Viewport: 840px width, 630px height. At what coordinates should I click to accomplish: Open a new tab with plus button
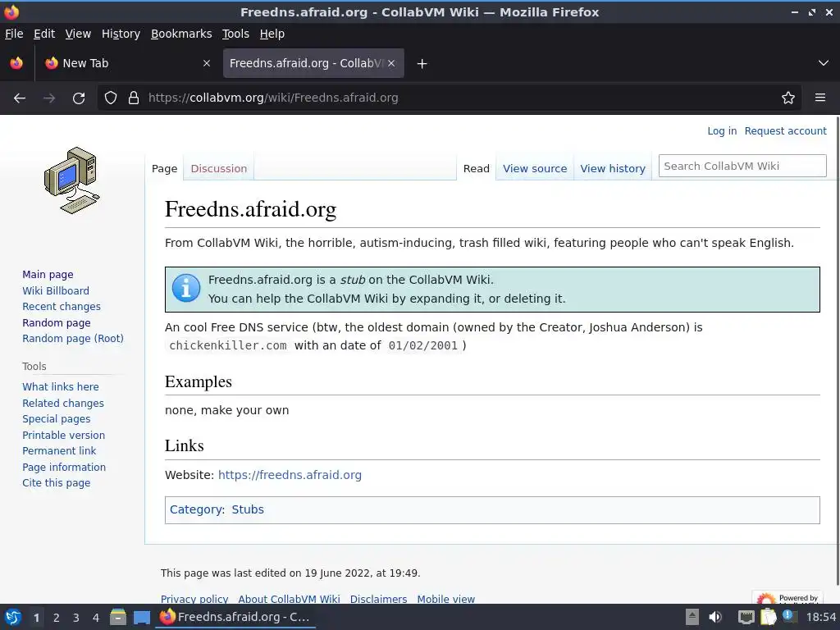tap(422, 64)
